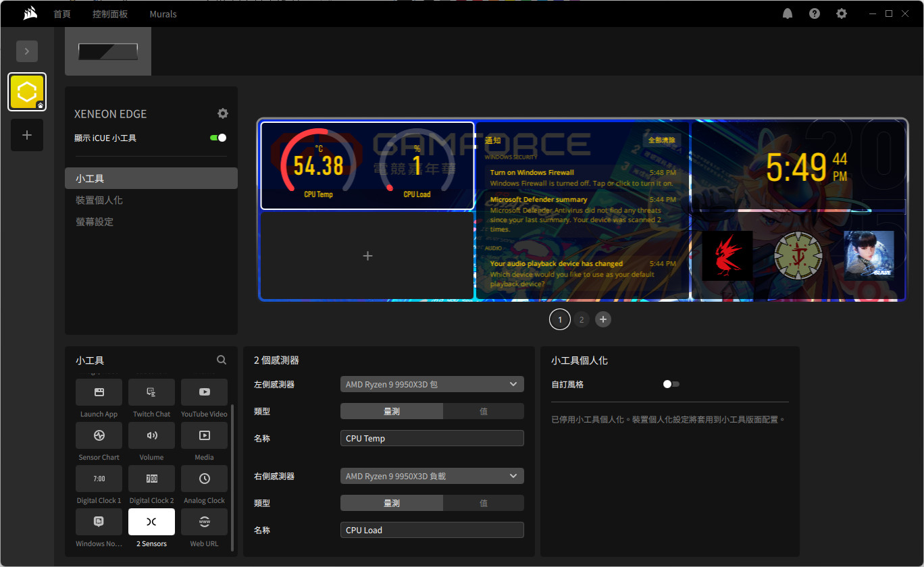Set right sensor type to 量測

pyautogui.click(x=392, y=503)
